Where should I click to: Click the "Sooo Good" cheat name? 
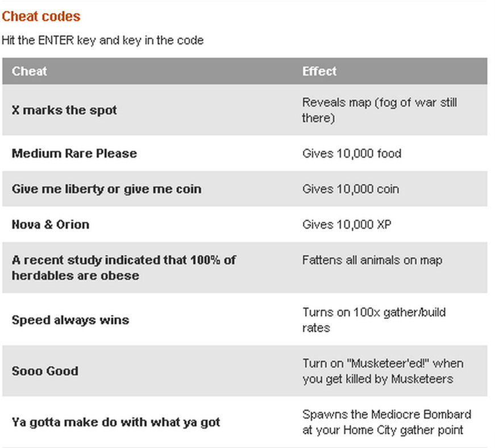(45, 371)
